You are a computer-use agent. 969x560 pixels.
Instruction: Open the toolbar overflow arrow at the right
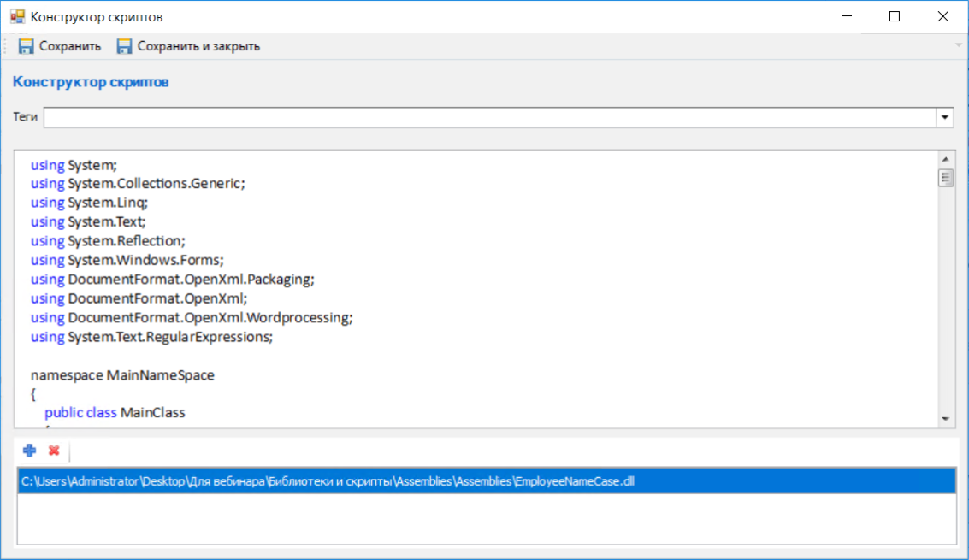959,46
